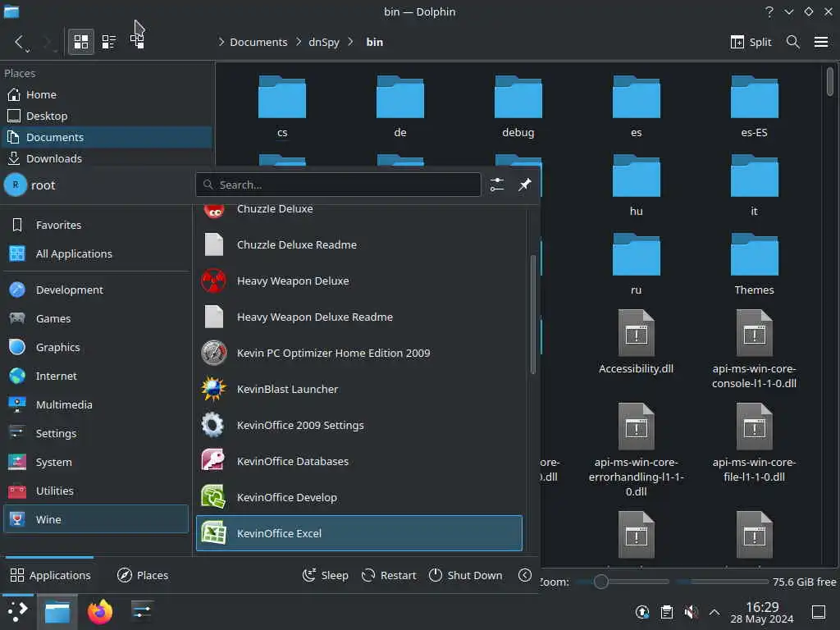
Task: Click Shut Down in launcher footer
Action: (x=466, y=575)
